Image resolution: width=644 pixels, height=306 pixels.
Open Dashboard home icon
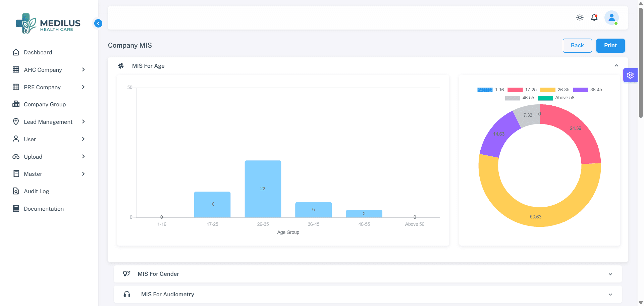pos(16,52)
